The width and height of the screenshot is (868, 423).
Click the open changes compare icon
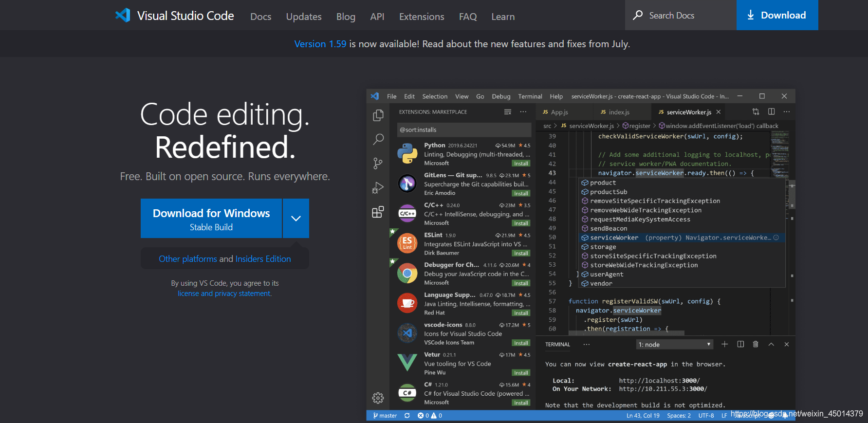coord(756,111)
